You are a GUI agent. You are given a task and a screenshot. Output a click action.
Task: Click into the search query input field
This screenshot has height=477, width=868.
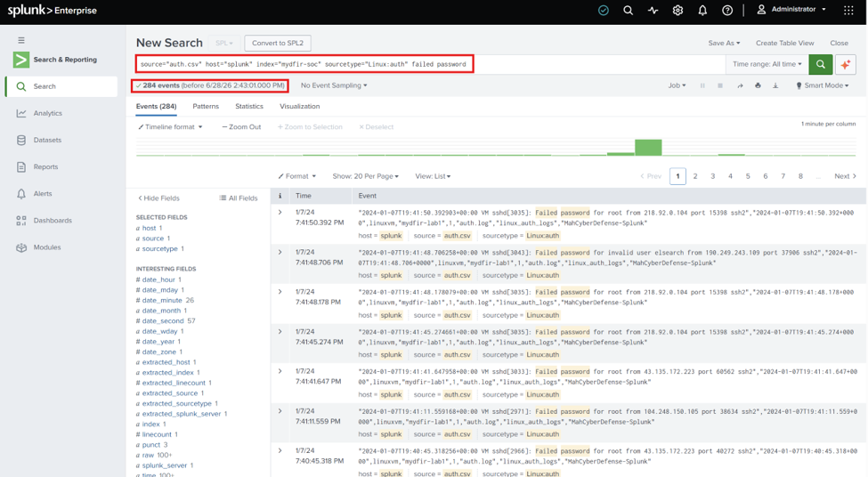coord(304,64)
